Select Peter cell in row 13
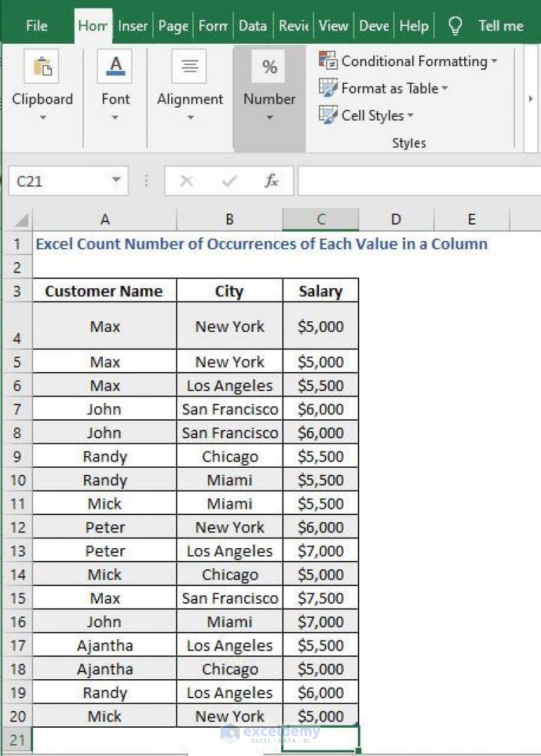Viewport: 541px width, 756px height. pyautogui.click(x=105, y=550)
